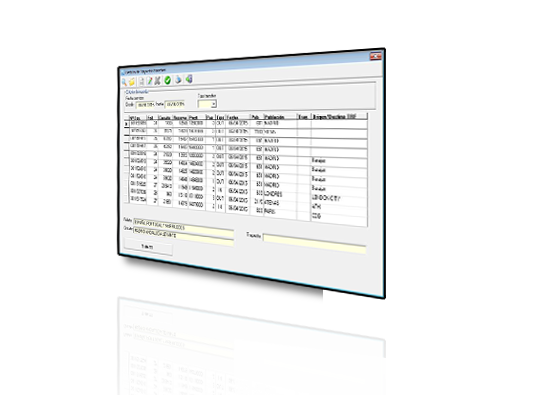Screen dimensions: 540x395
Task: Select the LONDRES row in the grid
Action: [x=246, y=193]
